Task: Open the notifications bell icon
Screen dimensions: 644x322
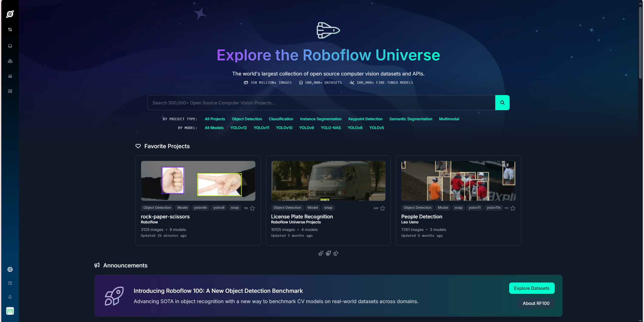Action: pyautogui.click(x=10, y=297)
